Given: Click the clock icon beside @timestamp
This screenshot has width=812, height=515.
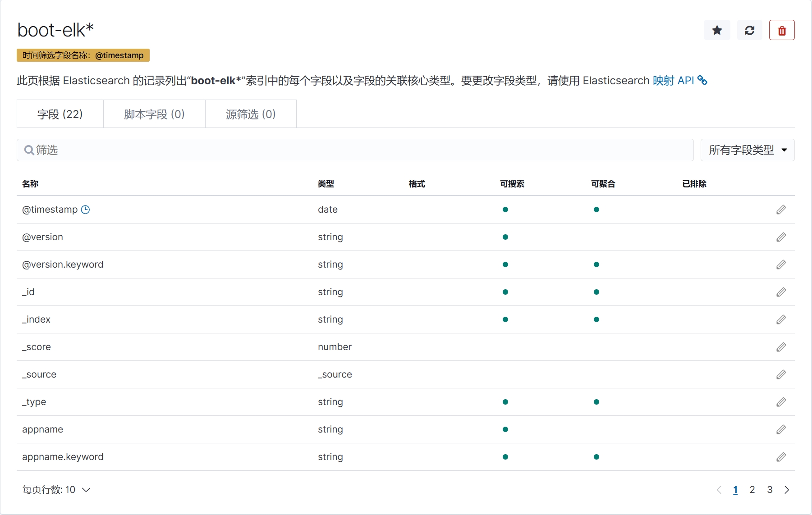Looking at the screenshot, I should point(85,210).
